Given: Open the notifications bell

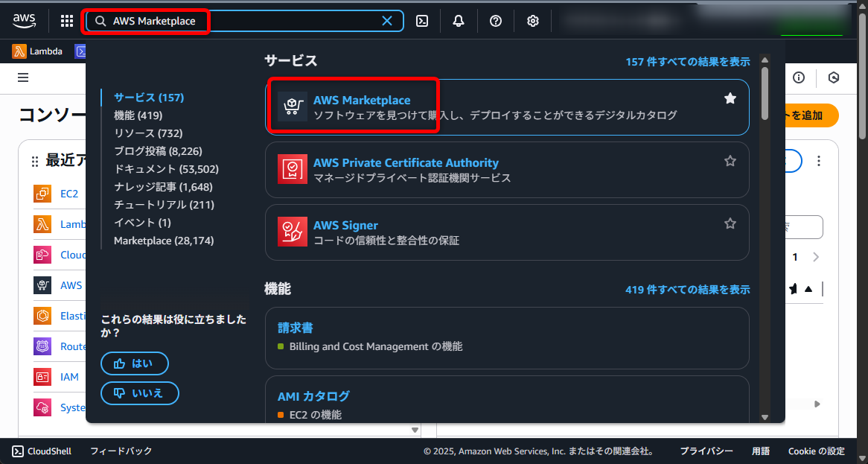Looking at the screenshot, I should point(459,21).
